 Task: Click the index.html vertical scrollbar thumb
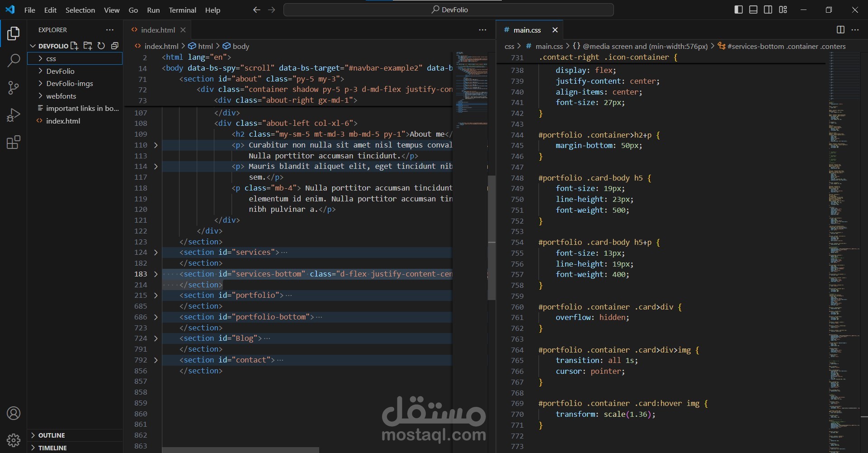(x=491, y=238)
